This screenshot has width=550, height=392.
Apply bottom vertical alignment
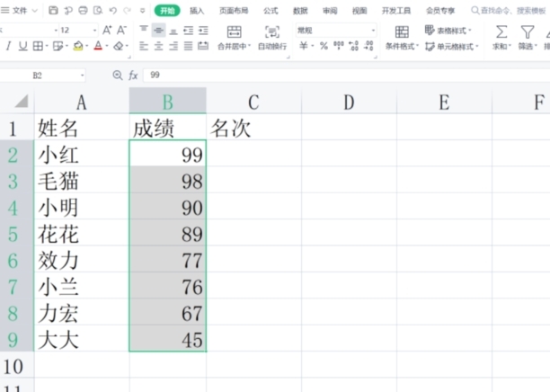pos(173,31)
